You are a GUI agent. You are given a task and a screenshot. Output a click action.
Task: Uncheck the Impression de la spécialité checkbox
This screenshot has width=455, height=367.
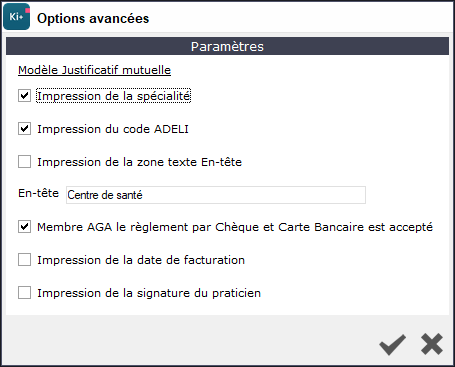tap(24, 96)
